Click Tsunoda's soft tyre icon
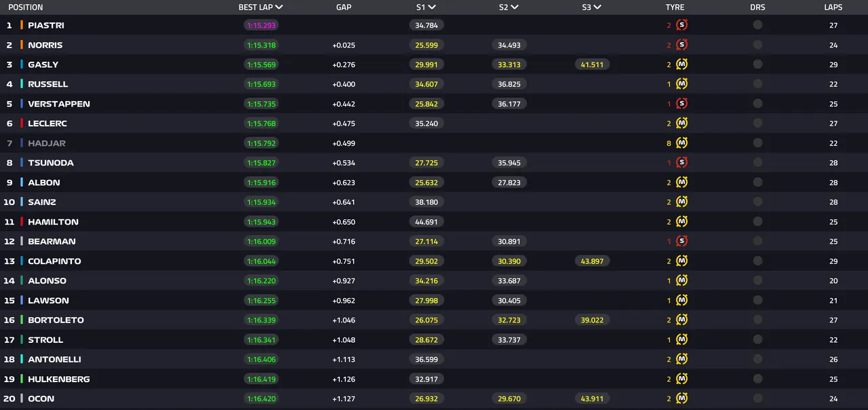868x410 pixels. [x=682, y=163]
